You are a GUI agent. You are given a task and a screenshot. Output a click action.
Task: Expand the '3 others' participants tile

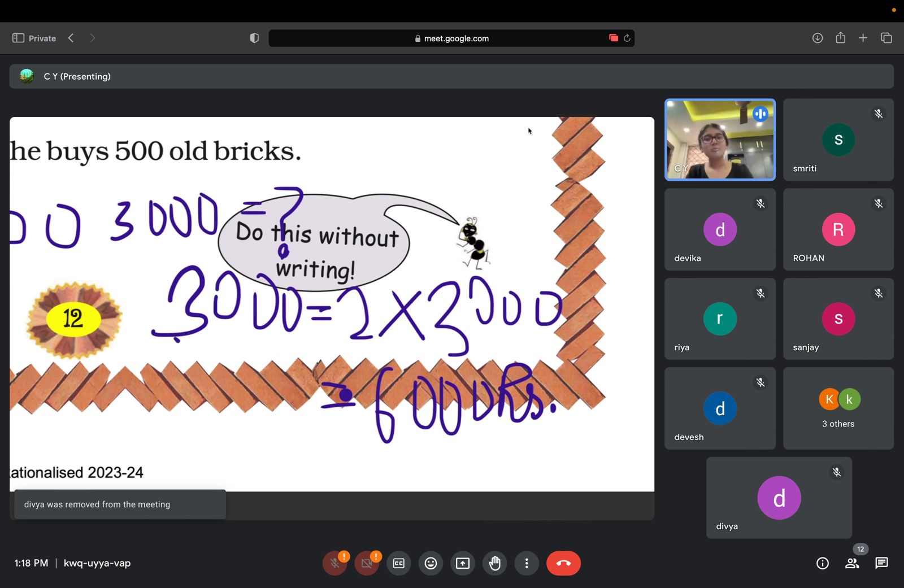coord(838,408)
